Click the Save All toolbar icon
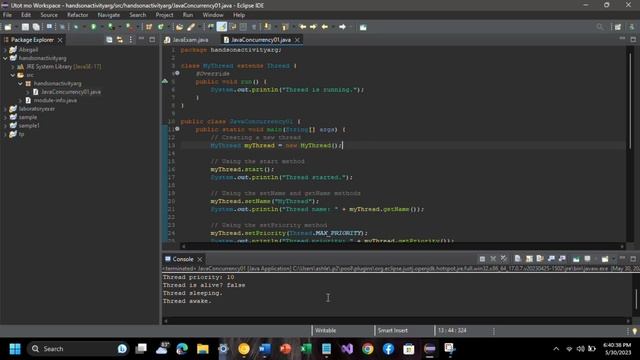 click(x=36, y=27)
